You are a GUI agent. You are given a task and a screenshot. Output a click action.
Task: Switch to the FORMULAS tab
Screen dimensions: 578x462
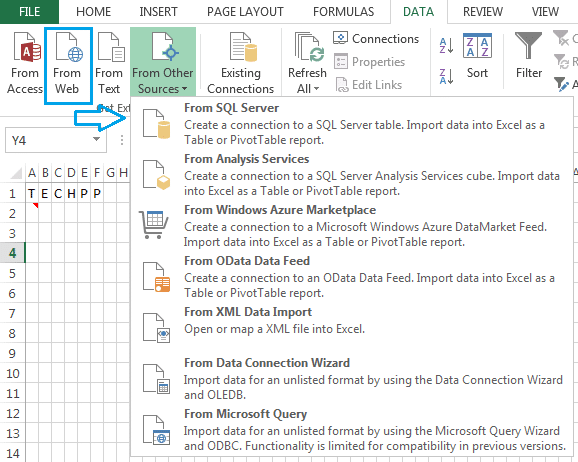[x=343, y=12]
